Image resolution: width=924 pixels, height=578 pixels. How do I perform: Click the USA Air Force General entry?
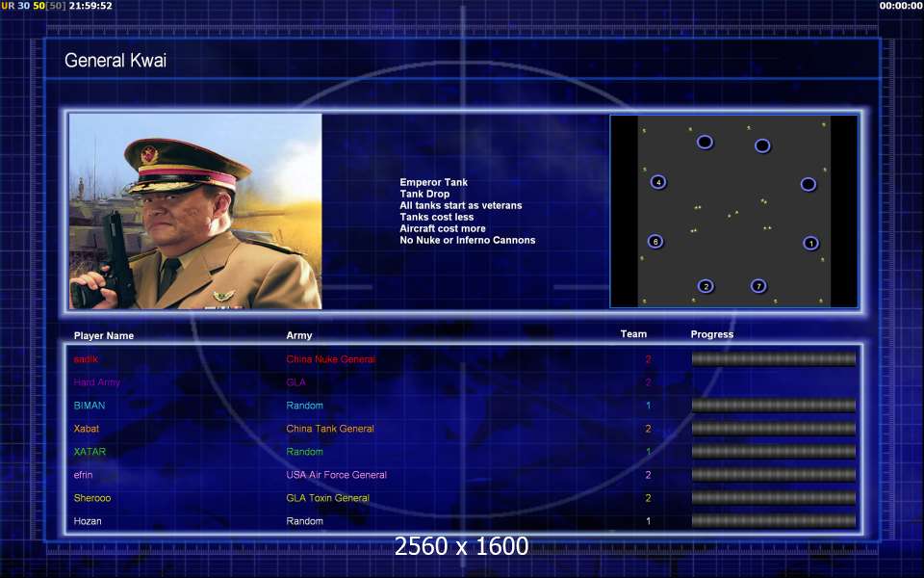[337, 475]
